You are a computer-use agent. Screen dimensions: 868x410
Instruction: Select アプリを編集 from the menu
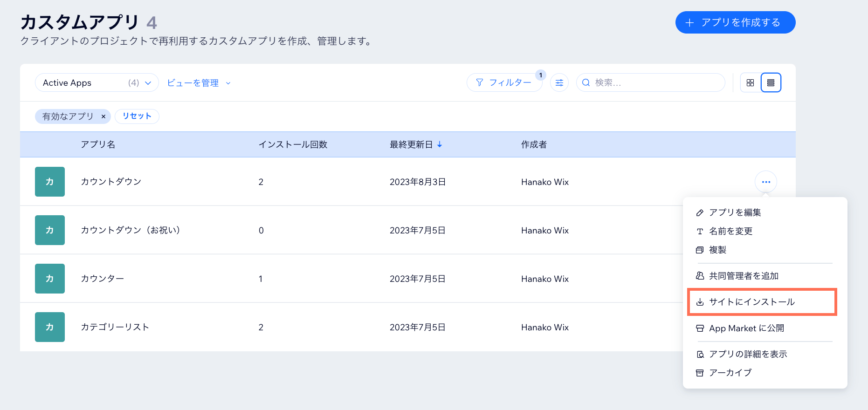coord(735,212)
